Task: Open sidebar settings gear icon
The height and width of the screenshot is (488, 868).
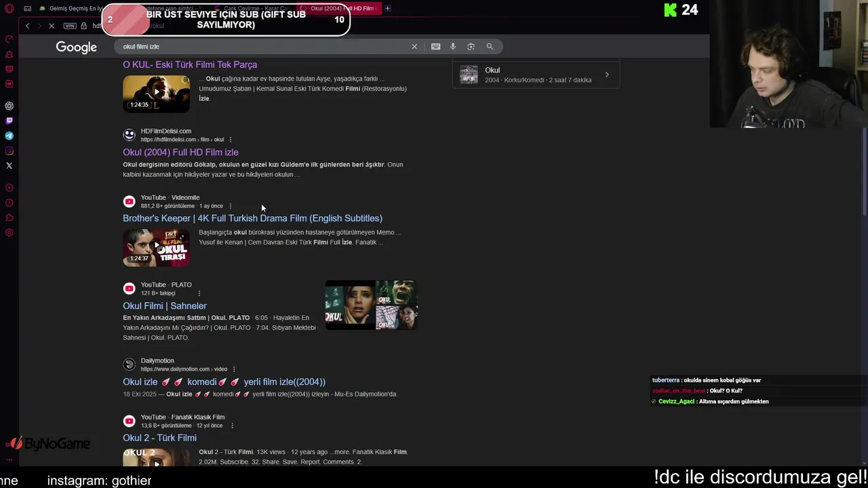Action: (x=9, y=232)
